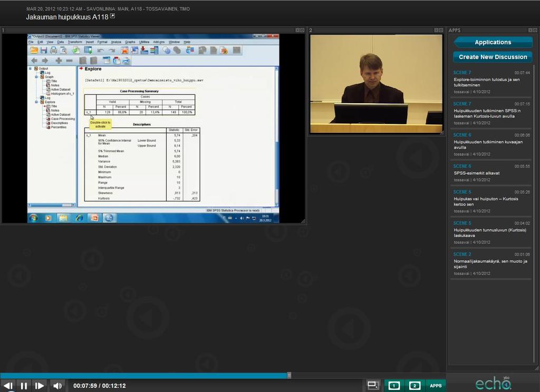The image size is (540, 392).
Task: Click the SPSS Print toolbar icon
Action: [53, 51]
